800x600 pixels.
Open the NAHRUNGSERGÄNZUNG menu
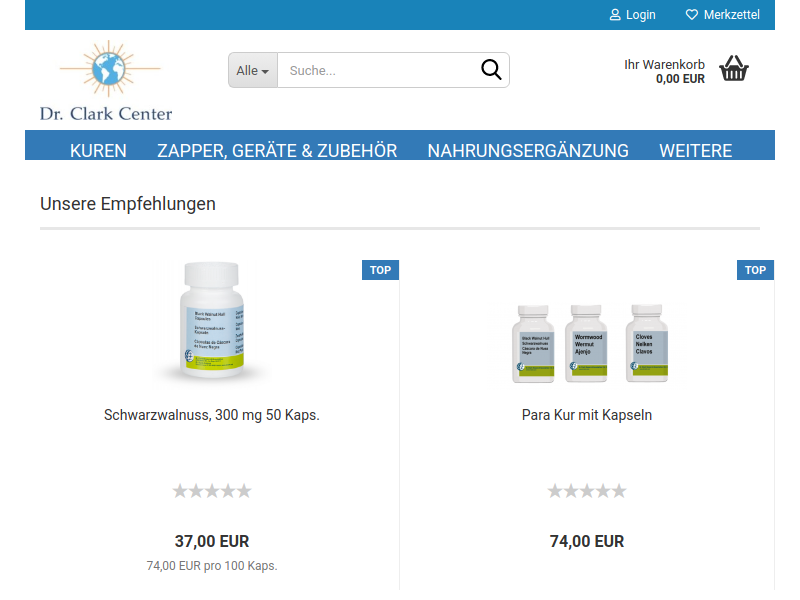528,151
